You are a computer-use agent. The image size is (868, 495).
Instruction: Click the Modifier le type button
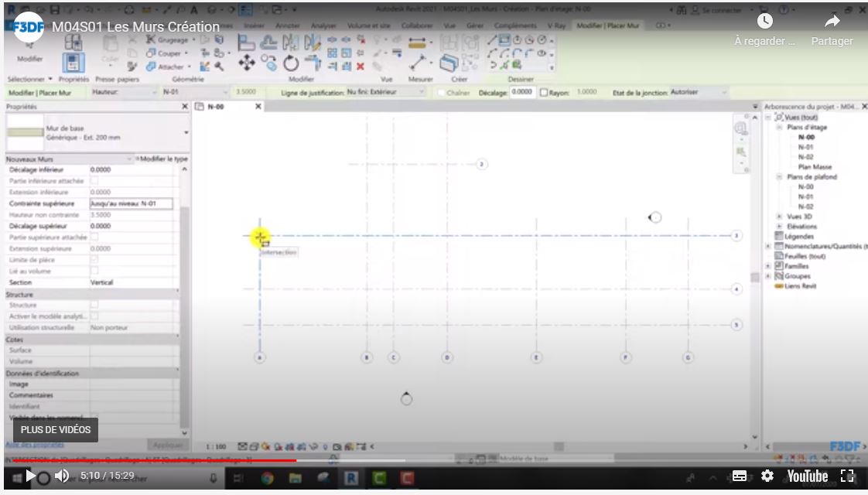[x=162, y=159]
